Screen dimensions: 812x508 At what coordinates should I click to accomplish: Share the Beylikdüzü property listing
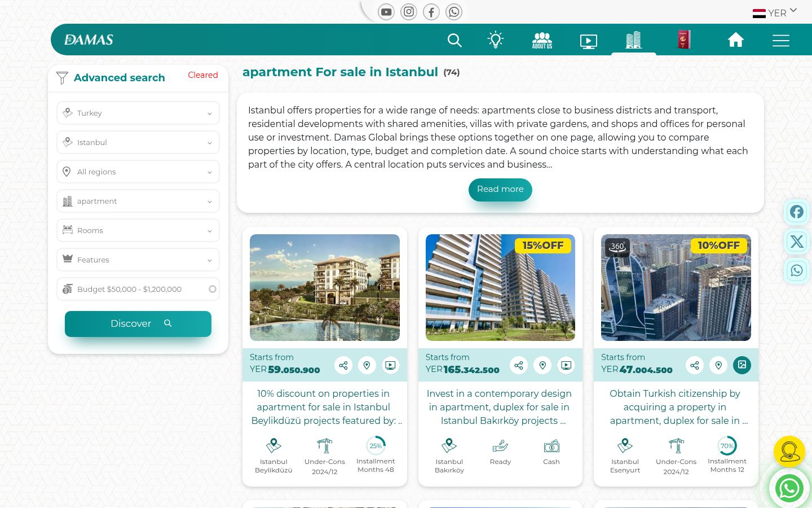pyautogui.click(x=343, y=365)
